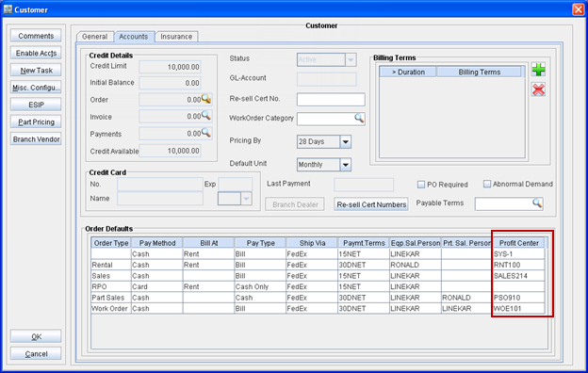Click the Payable Terms input field
The image size is (588, 373).
point(509,204)
